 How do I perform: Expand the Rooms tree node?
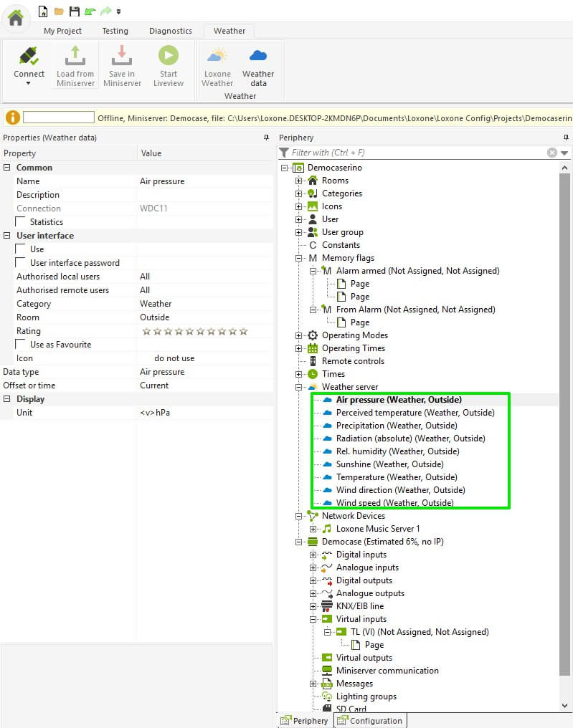tap(299, 181)
